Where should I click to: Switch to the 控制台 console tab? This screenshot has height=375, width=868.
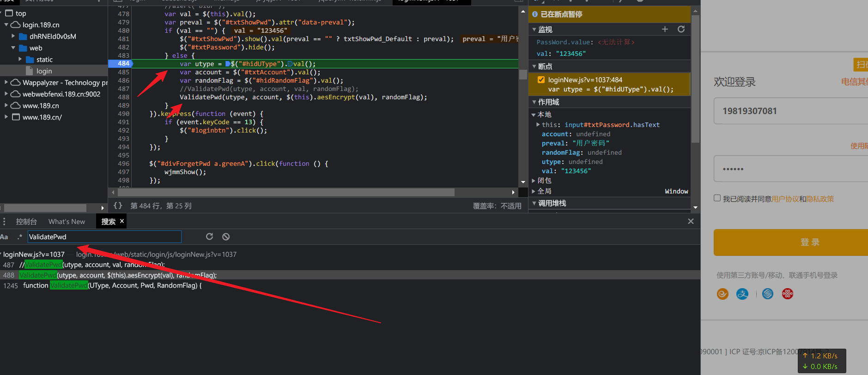pos(26,222)
